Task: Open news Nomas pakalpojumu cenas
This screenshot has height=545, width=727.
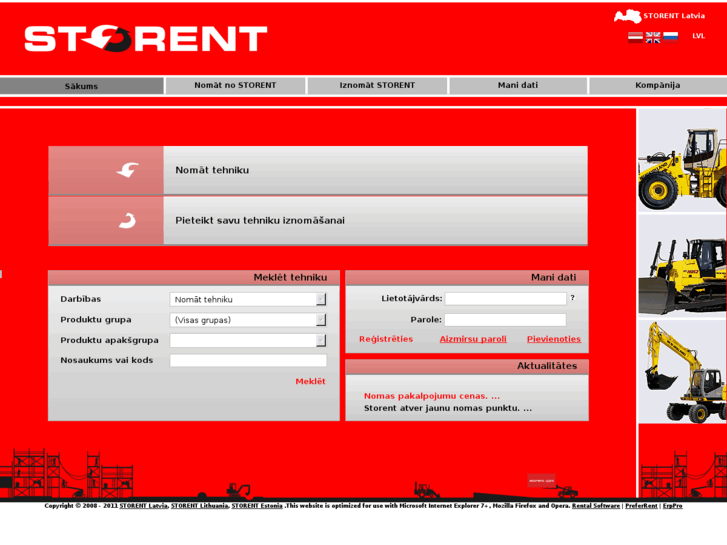Action: click(x=432, y=396)
